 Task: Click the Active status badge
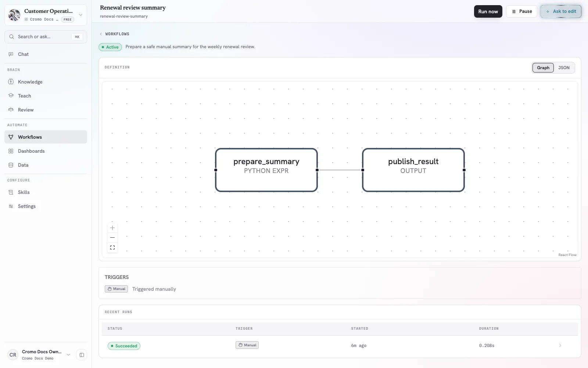click(x=110, y=47)
